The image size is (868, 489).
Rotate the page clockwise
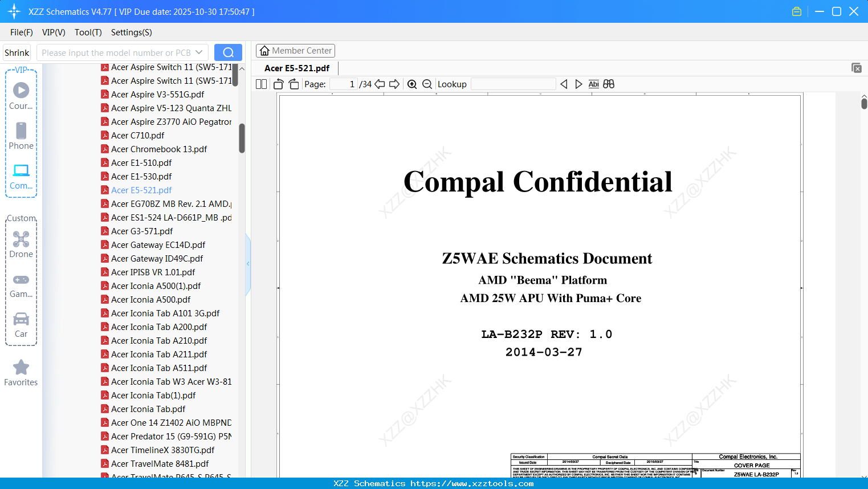294,84
